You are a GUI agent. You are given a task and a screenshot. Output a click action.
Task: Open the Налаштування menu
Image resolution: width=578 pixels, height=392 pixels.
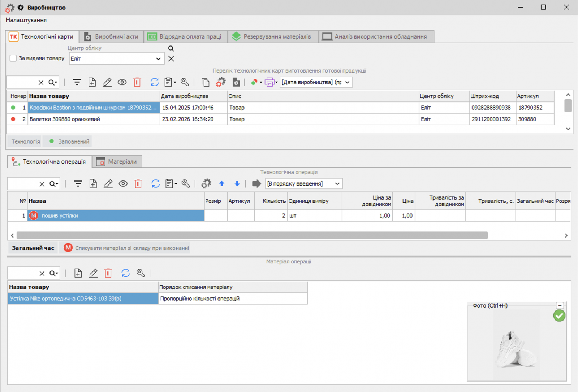click(x=26, y=20)
